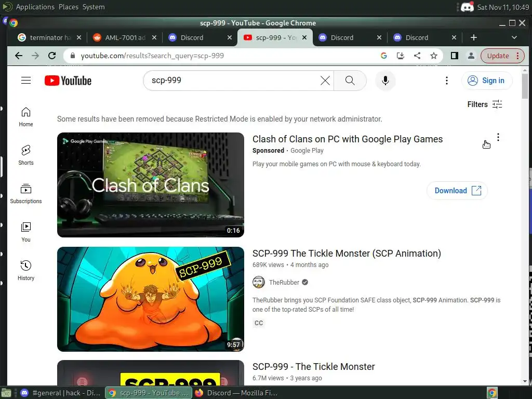Open the You section in sidebar
This screenshot has width=532, height=399.
[26, 232]
